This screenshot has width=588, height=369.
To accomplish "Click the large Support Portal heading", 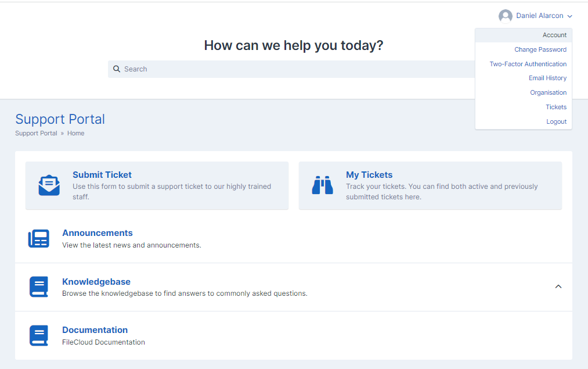I will pos(60,119).
